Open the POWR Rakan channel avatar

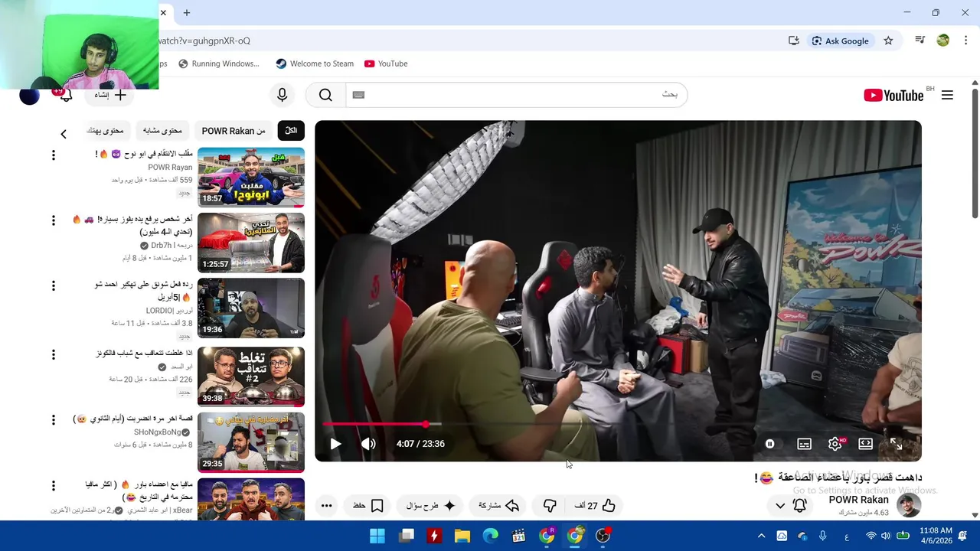point(909,505)
